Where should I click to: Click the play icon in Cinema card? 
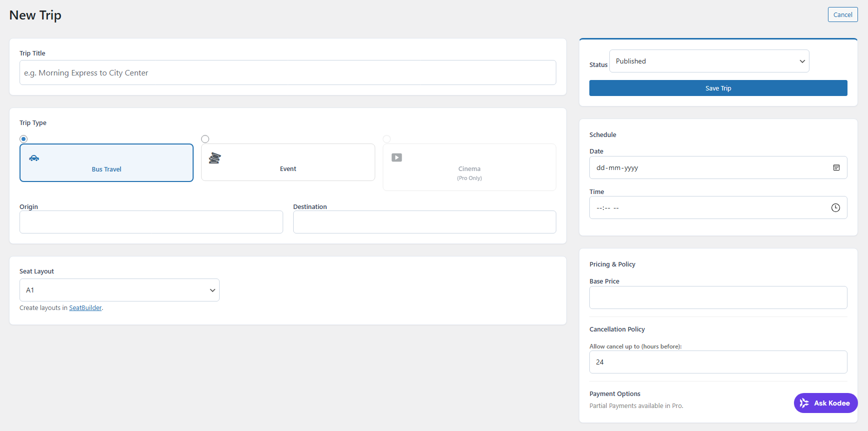[x=397, y=157]
